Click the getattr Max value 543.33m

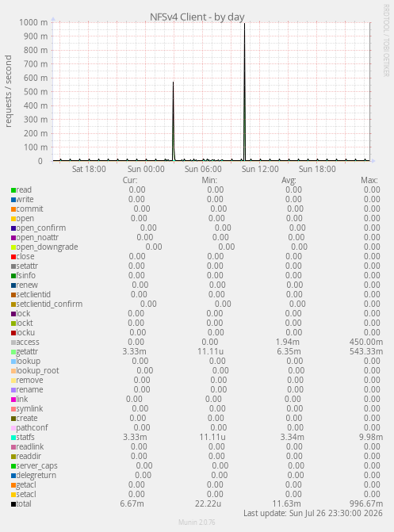366,351
